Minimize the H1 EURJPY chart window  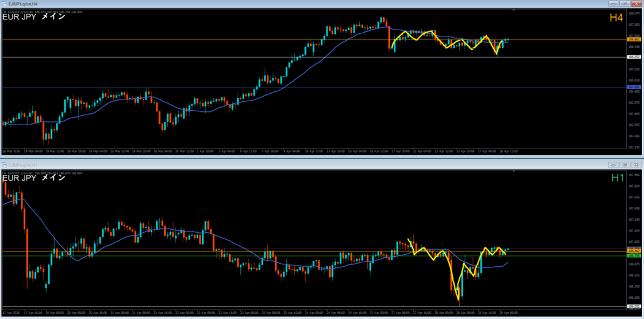(613, 164)
